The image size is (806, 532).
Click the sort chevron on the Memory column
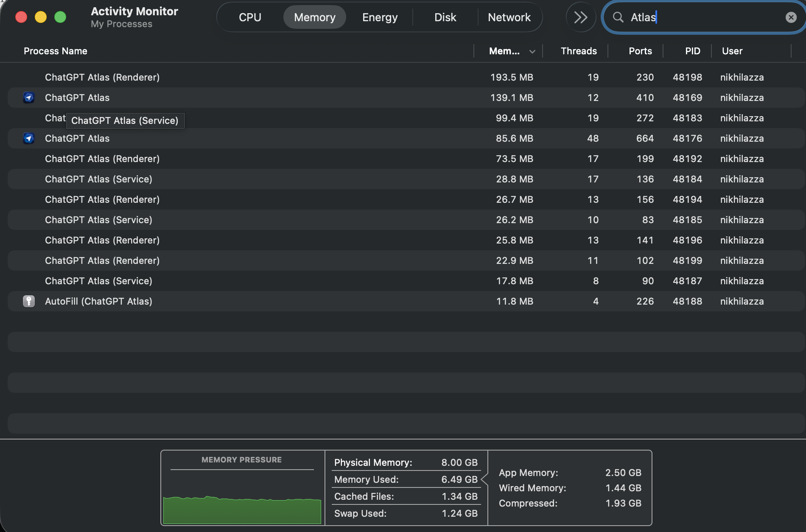(533, 51)
